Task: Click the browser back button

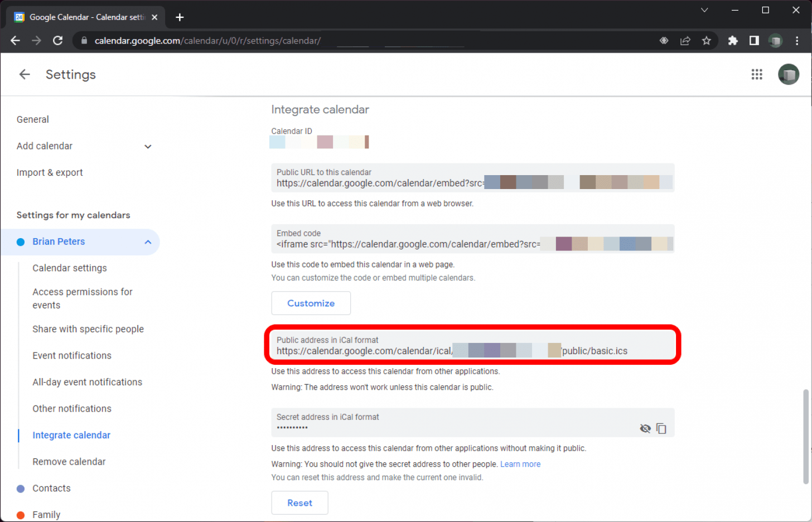Action: click(15, 41)
